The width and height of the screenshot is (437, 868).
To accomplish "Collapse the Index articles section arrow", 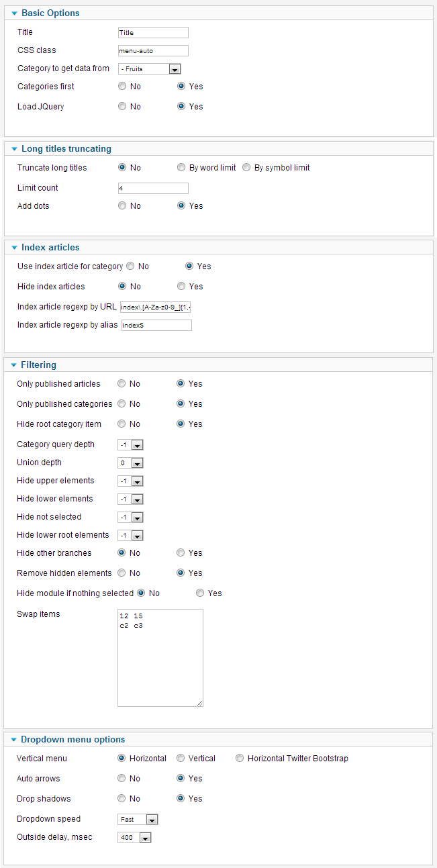I will coord(14,247).
